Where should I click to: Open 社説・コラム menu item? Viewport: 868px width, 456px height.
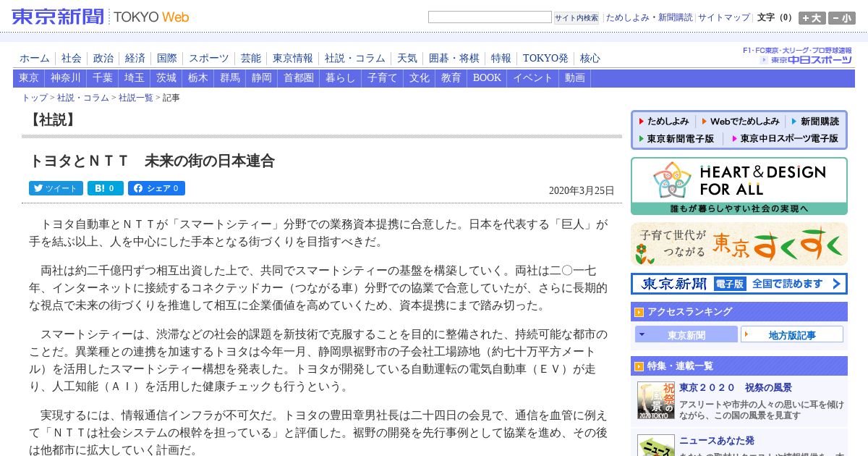click(x=355, y=58)
